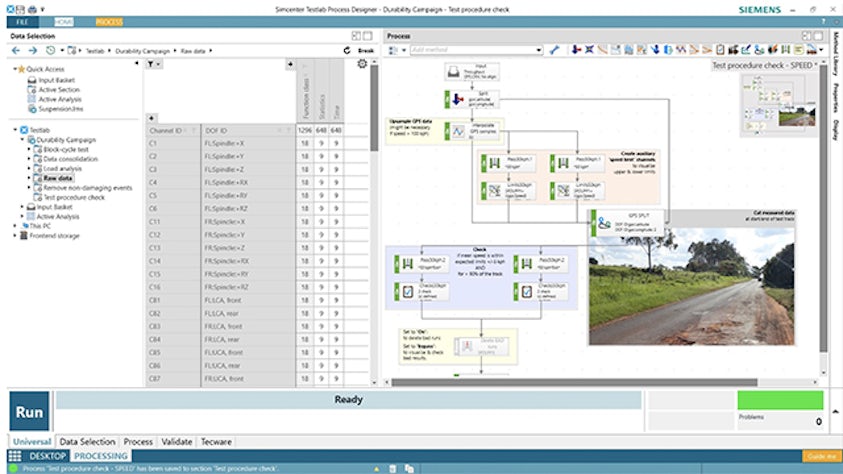The width and height of the screenshot is (843, 474).
Task: Select the greyed Delete bad runs node
Action: click(x=481, y=346)
